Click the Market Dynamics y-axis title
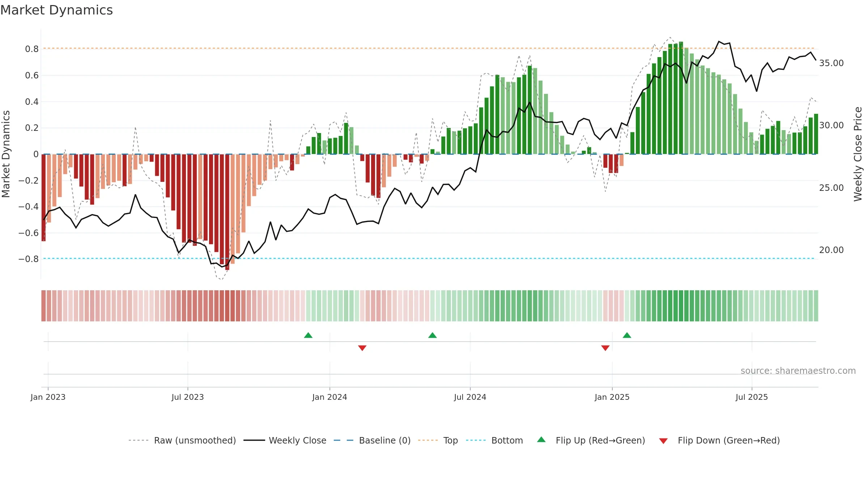 (6, 154)
